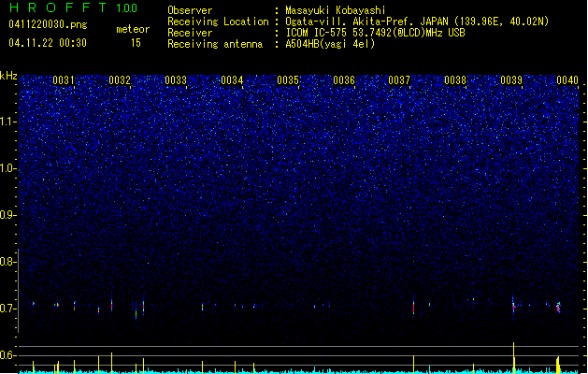The width and height of the screenshot is (588, 374).
Task: Click the timestamp 04.11.22 00:30
Action: point(48,43)
